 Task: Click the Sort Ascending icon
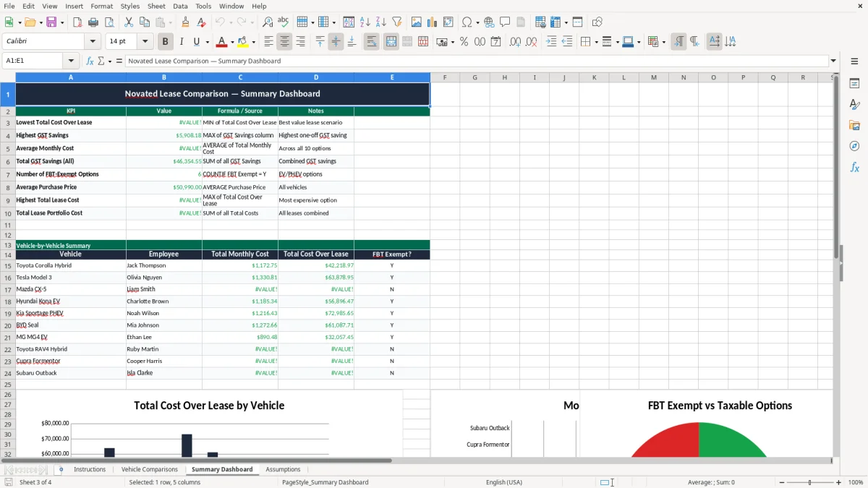(365, 22)
